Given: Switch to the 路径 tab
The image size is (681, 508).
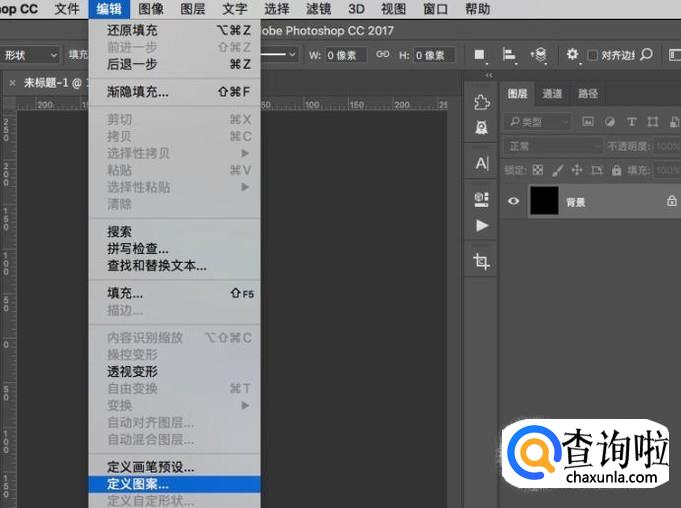Looking at the screenshot, I should tap(588, 94).
